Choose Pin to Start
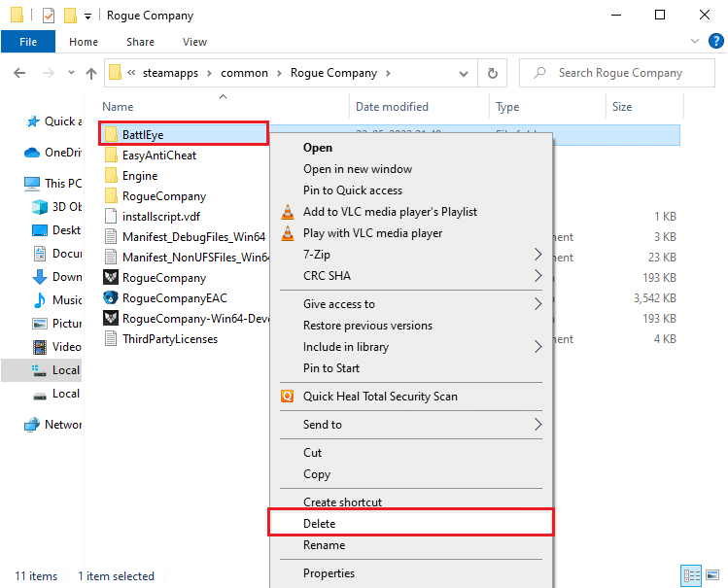Image resolution: width=728 pixels, height=588 pixels. click(x=411, y=368)
